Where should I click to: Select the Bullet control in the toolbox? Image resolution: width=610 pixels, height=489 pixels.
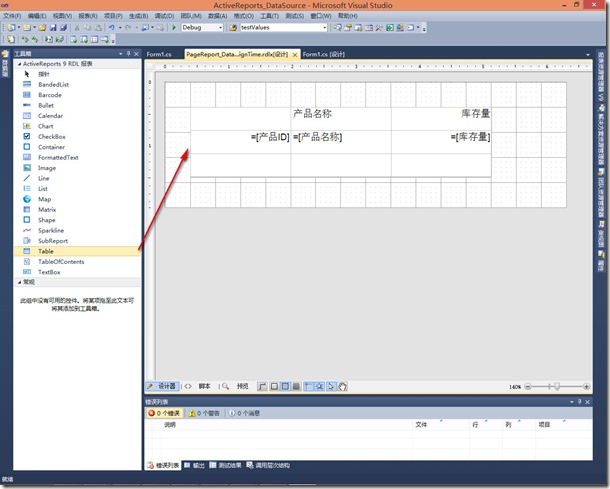[77, 105]
